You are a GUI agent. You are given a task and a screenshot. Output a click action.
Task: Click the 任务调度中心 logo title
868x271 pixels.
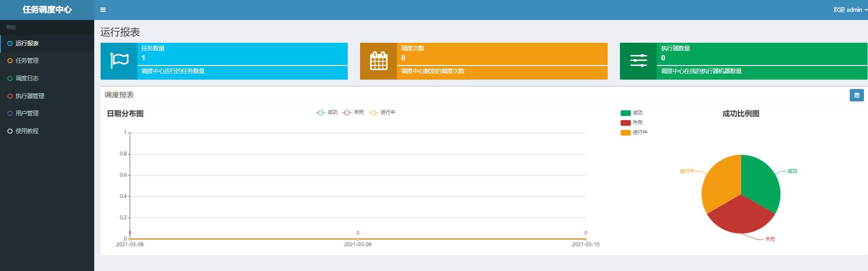click(47, 10)
